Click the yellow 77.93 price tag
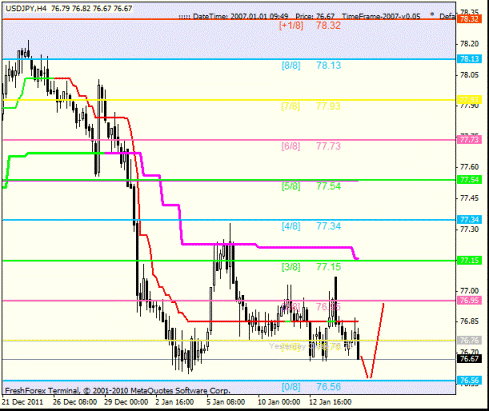489x411 pixels. click(x=469, y=100)
